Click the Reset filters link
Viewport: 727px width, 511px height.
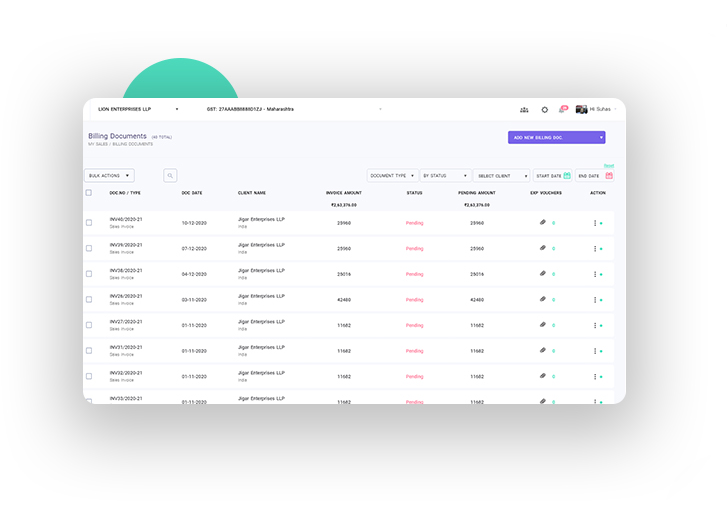[x=608, y=165]
